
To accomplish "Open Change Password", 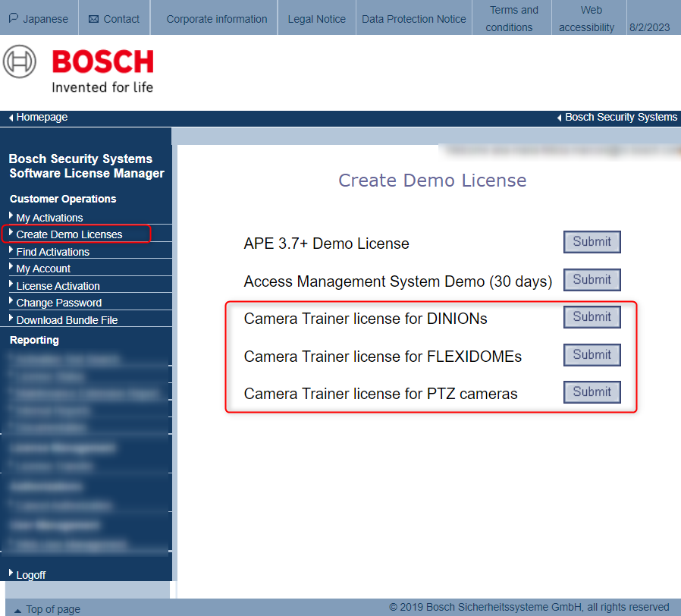I will point(58,303).
